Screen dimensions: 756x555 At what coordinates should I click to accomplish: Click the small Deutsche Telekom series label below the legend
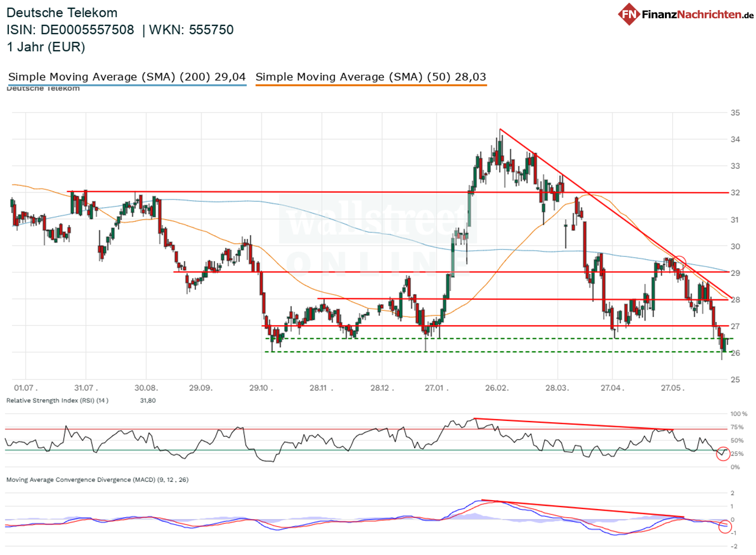[43, 89]
